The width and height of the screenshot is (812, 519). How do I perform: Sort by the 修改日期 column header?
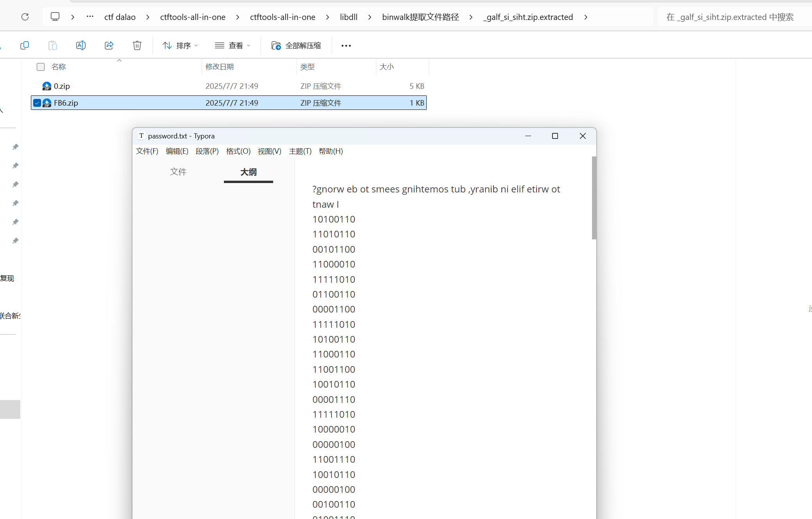click(220, 67)
